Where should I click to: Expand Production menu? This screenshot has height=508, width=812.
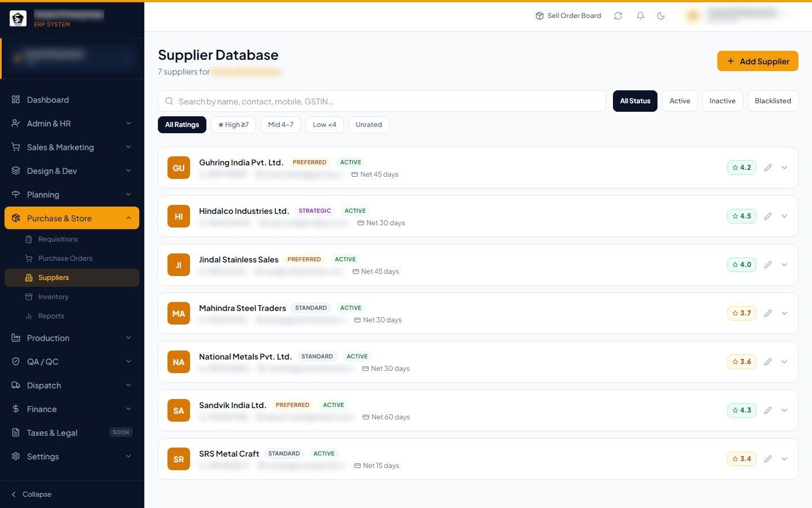pos(72,338)
